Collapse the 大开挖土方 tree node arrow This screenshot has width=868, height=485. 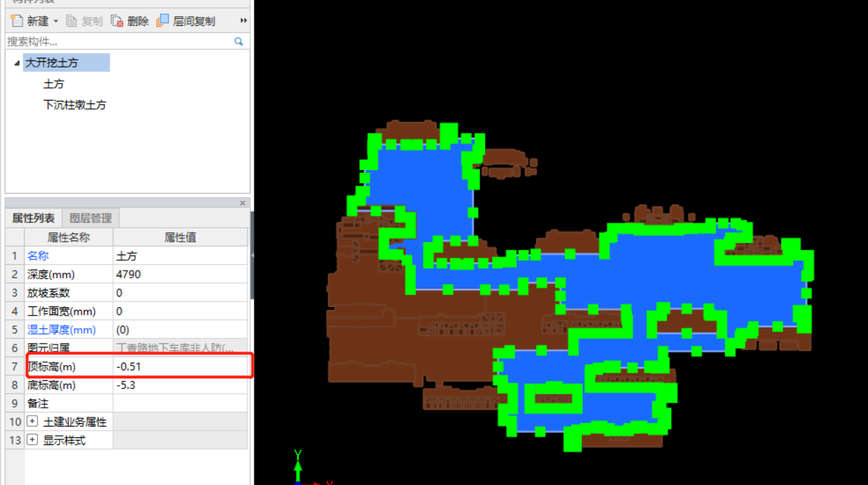[x=17, y=63]
